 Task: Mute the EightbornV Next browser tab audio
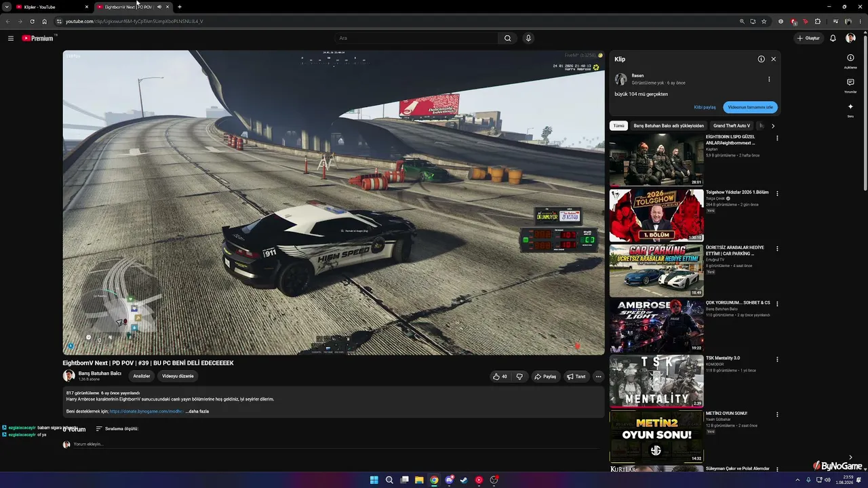point(159,7)
